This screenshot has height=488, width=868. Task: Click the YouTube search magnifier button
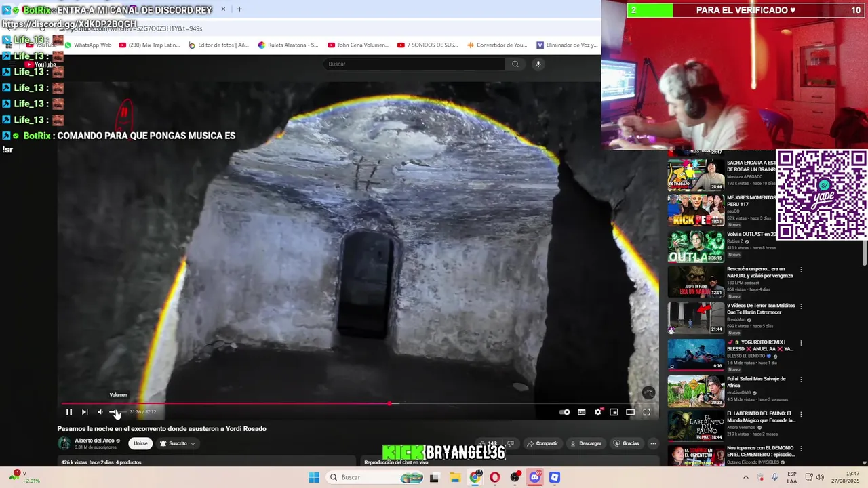pyautogui.click(x=515, y=64)
